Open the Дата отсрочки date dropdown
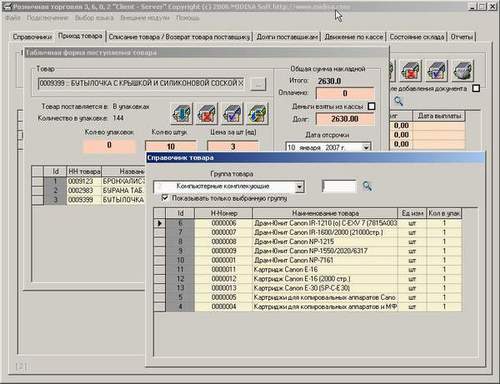 click(366, 147)
